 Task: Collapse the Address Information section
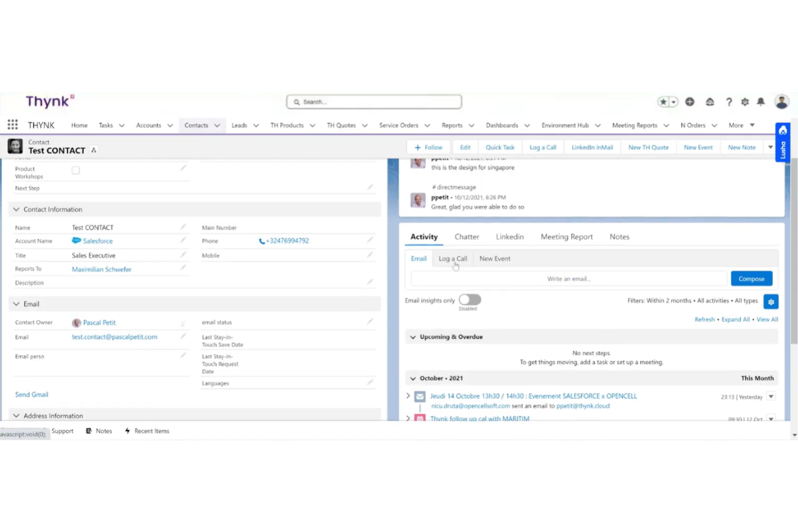(x=16, y=416)
